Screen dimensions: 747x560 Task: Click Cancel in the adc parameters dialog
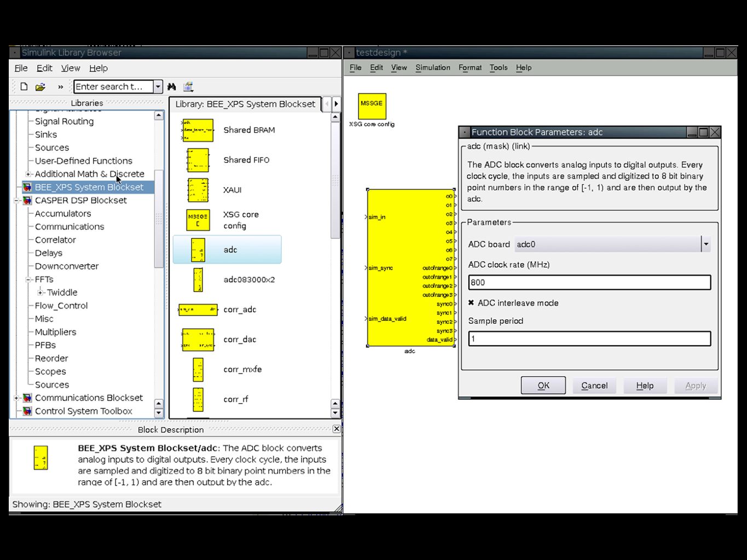click(x=594, y=386)
